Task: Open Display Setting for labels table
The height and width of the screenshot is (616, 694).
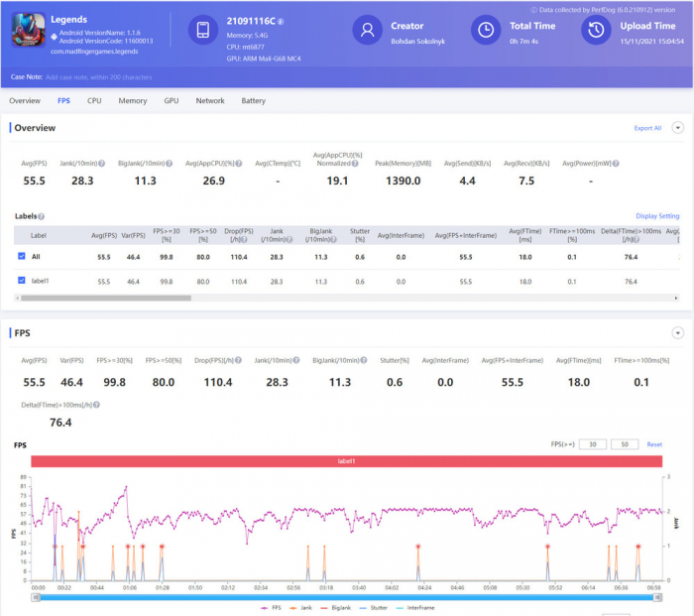Action: pos(657,216)
